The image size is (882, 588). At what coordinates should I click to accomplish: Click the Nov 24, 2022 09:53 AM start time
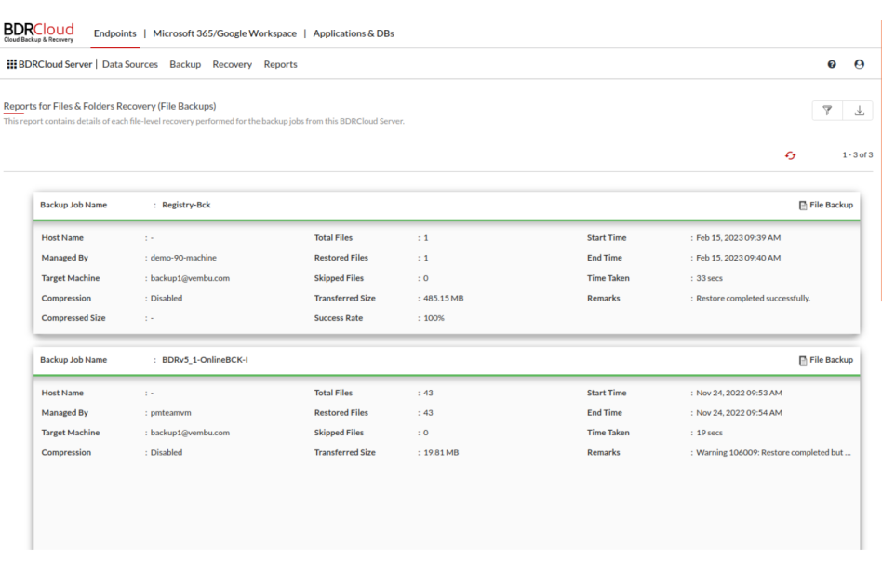pos(739,393)
